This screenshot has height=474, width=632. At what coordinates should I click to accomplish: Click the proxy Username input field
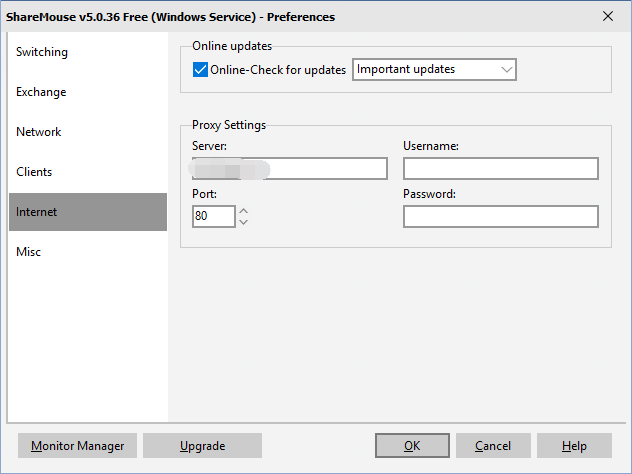pyautogui.click(x=501, y=168)
